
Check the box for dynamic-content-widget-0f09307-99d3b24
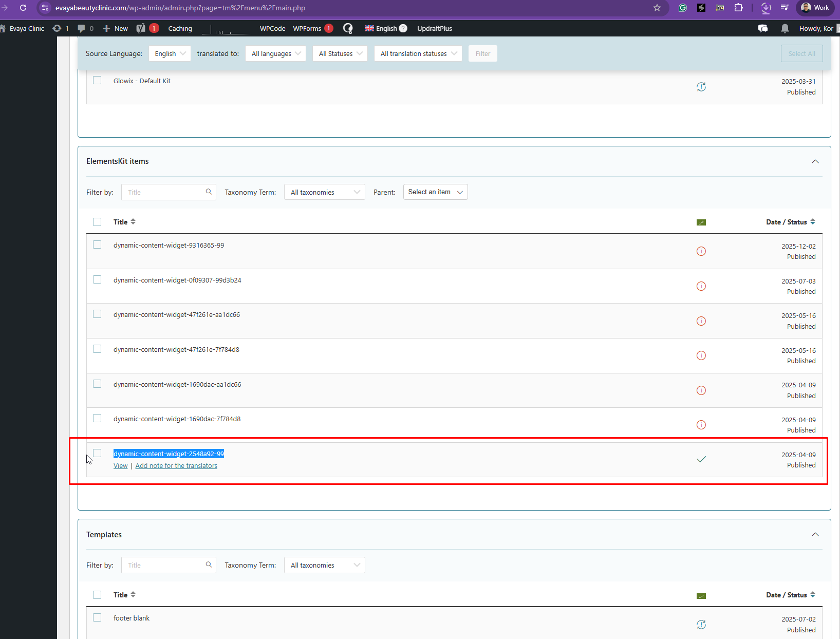pos(97,279)
